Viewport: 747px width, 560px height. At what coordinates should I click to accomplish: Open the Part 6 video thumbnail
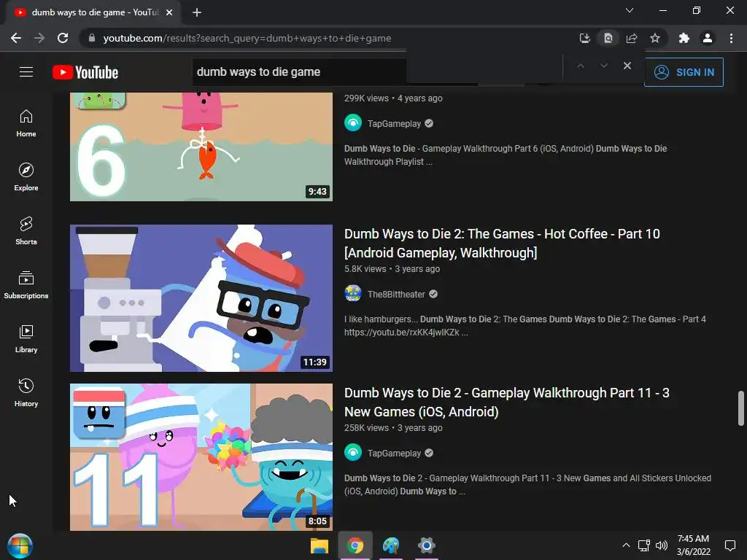click(x=201, y=147)
